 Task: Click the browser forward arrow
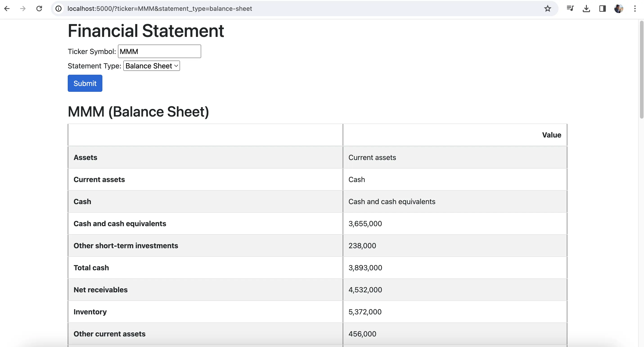23,9
